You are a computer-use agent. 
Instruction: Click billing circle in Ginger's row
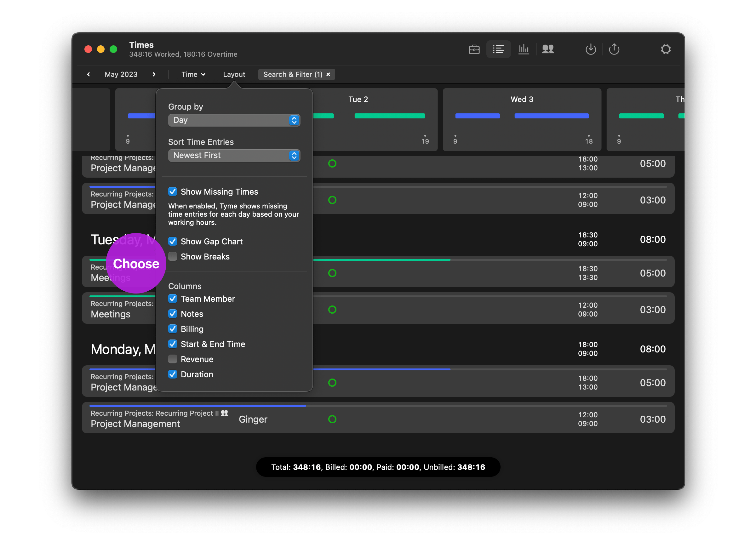(x=332, y=419)
